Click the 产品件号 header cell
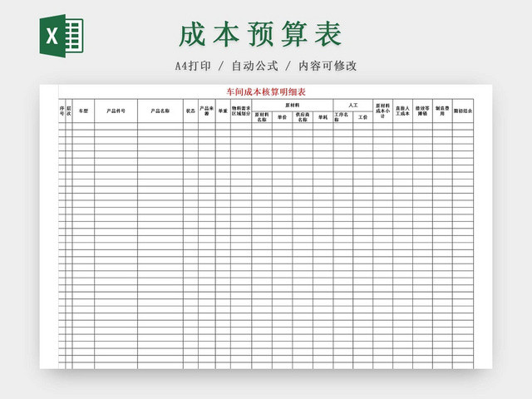Screen dimensions: 532x399 pyautogui.click(x=116, y=111)
